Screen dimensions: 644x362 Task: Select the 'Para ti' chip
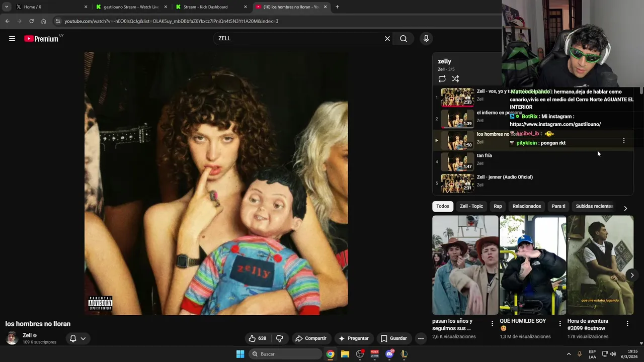558,206
